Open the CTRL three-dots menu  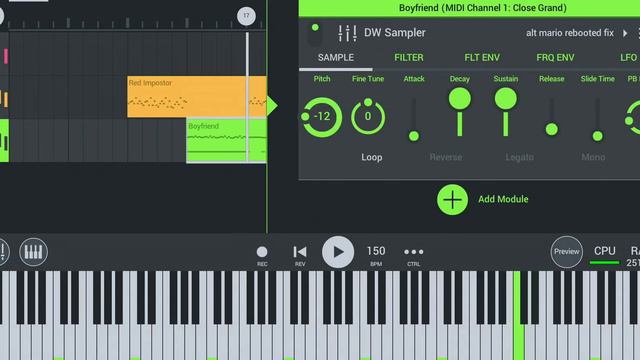[413, 252]
